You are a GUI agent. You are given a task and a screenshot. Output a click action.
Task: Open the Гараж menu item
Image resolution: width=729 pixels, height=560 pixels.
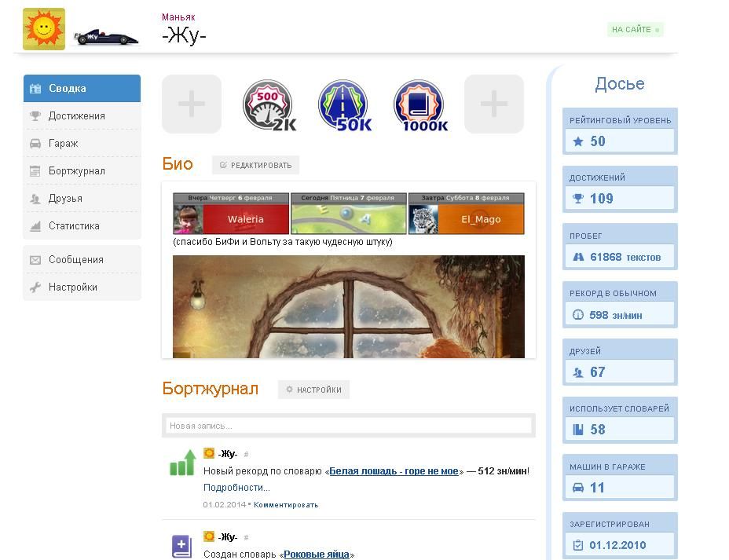coord(63,144)
